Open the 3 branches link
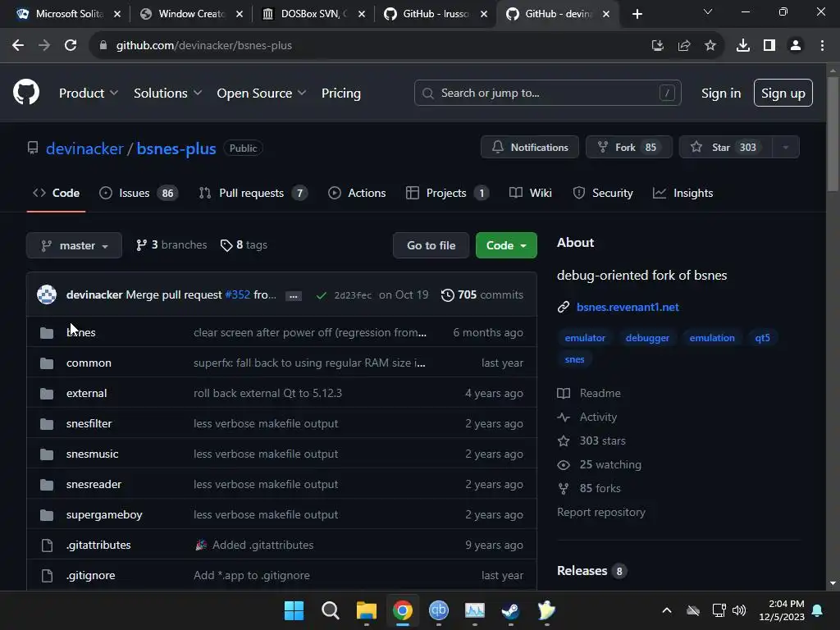 point(171,244)
